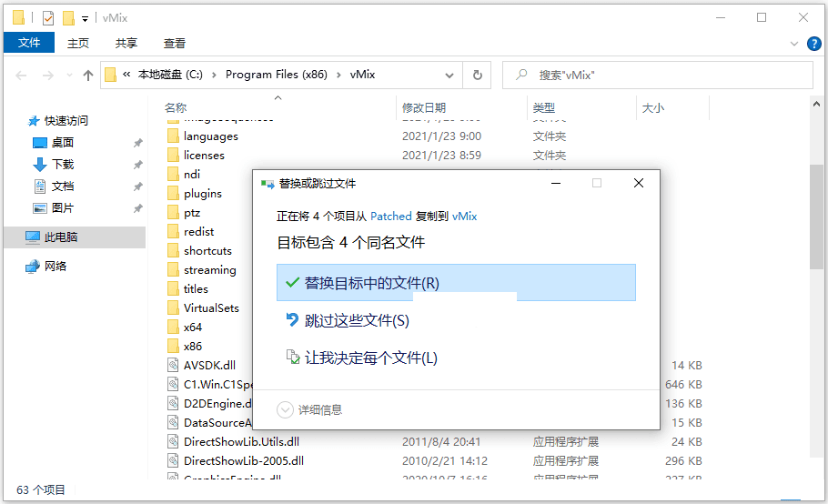Select the streaming folder icon
Screen dimensions: 828x504
173,269
